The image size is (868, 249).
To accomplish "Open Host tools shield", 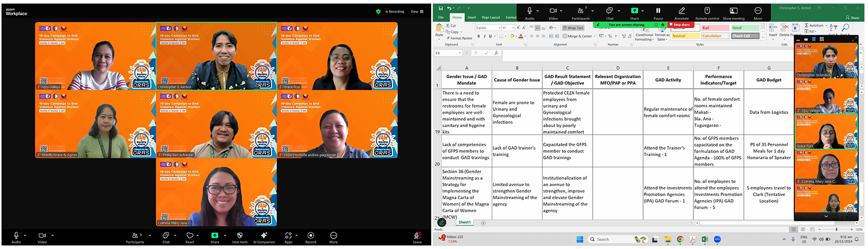I will (240, 237).
